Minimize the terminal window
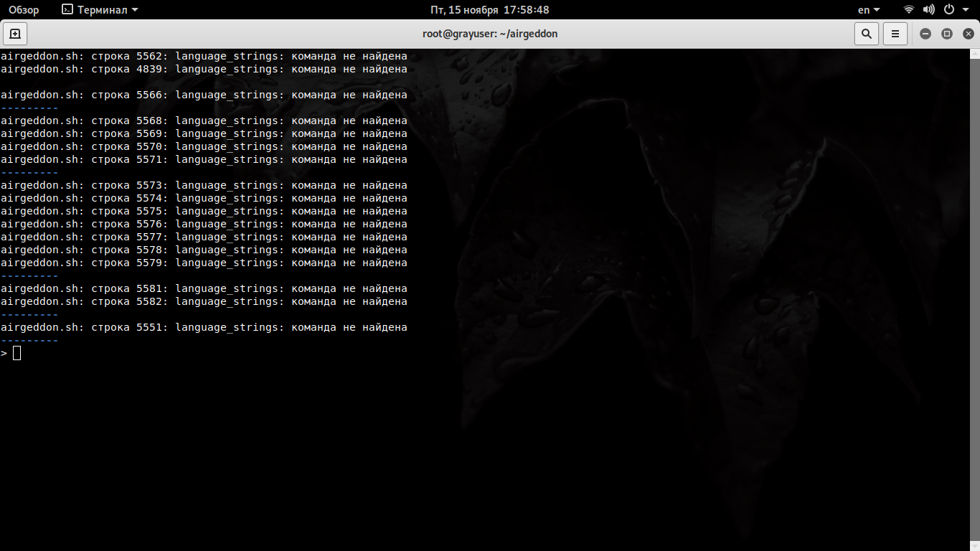This screenshot has width=980, height=551. 925,34
